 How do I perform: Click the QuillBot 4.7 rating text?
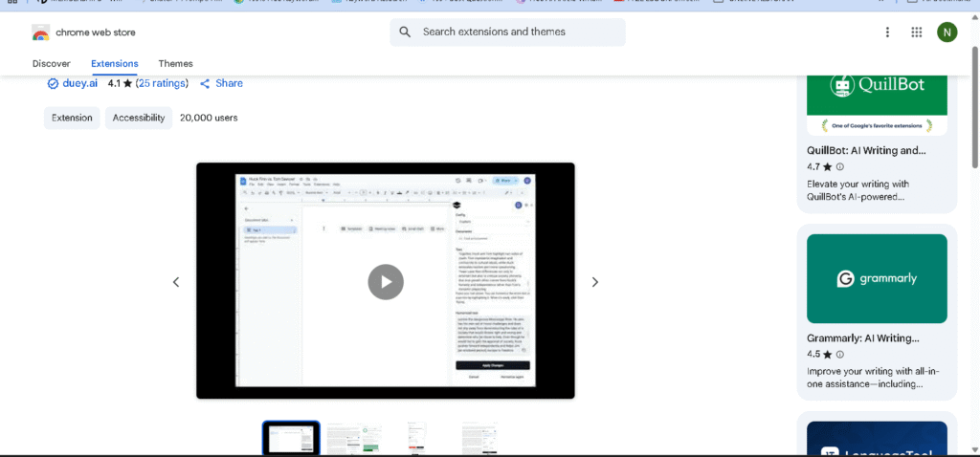[819, 166]
